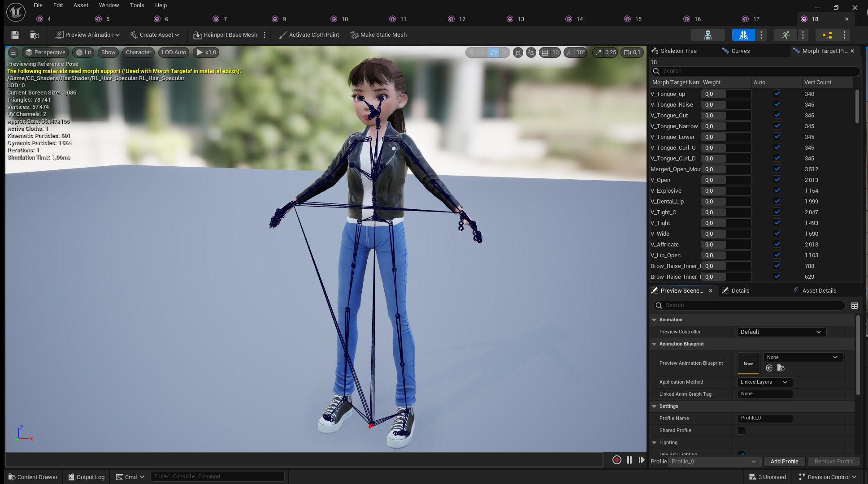Viewport: 868px width, 484px height.
Task: Select the Scale gizmo tool in viewport
Action: [x=504, y=52]
